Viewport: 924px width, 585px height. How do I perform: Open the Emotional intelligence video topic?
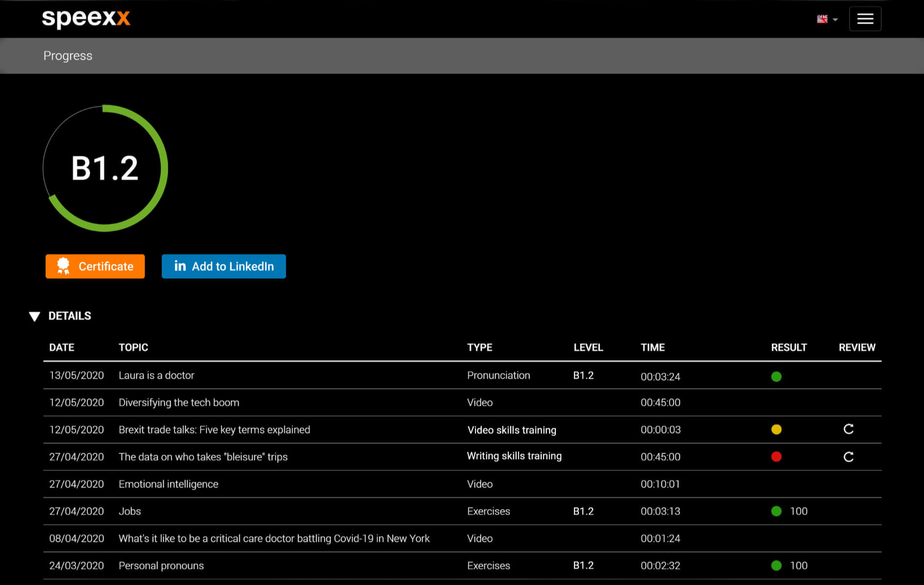pos(169,484)
